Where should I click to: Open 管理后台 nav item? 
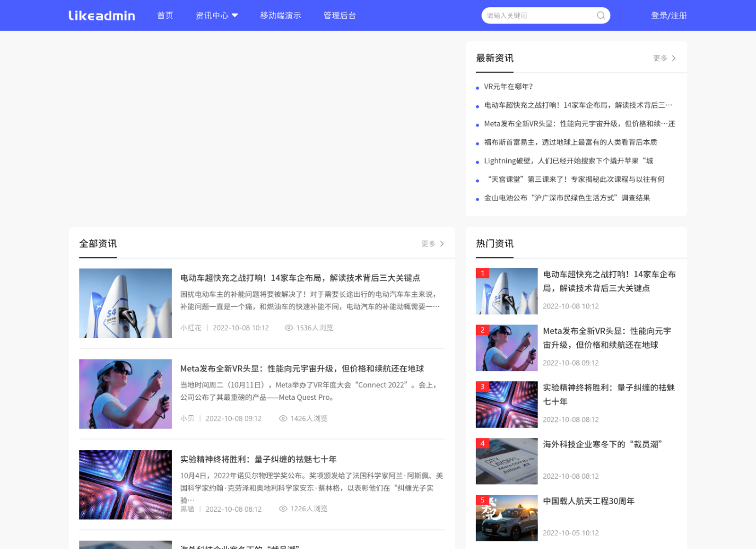(x=340, y=15)
